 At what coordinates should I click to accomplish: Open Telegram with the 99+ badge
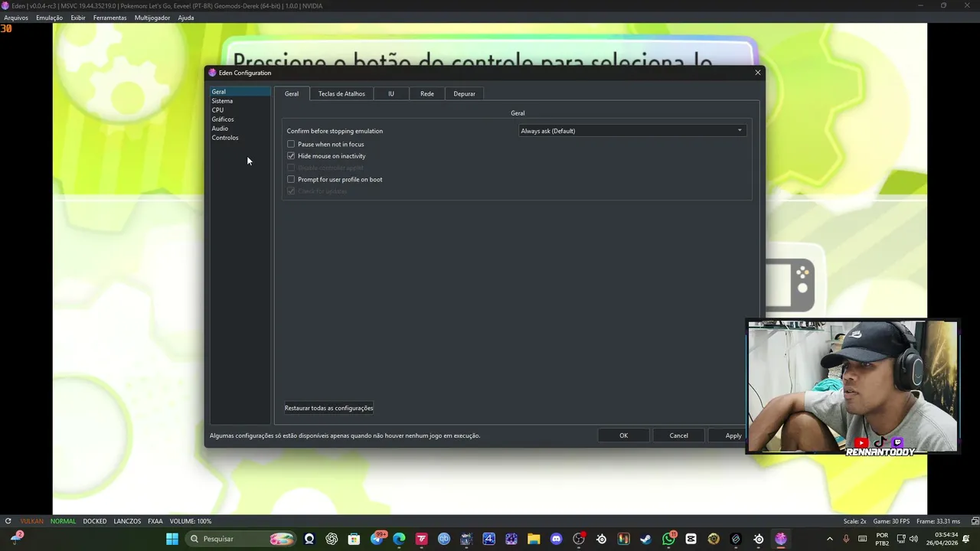coord(377,539)
